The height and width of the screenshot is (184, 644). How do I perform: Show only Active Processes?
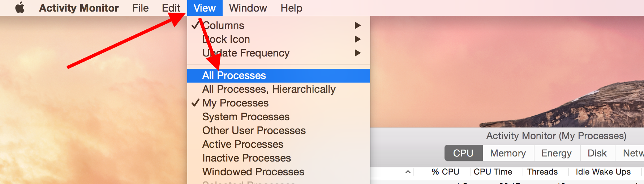(242, 144)
